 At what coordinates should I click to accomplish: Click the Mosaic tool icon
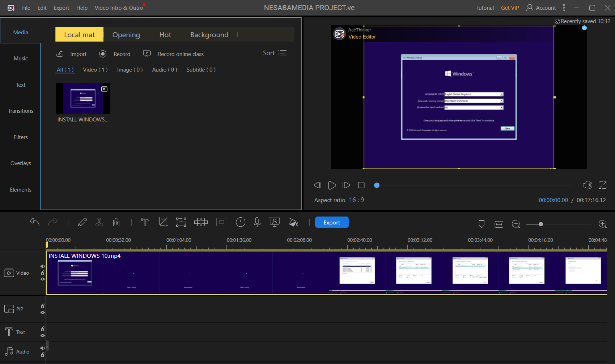pos(201,222)
